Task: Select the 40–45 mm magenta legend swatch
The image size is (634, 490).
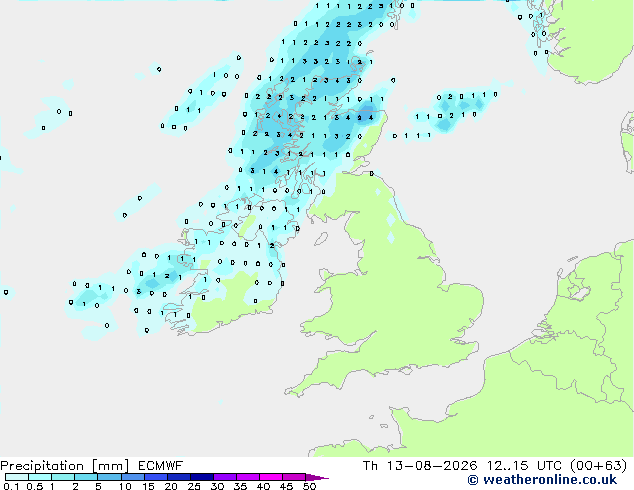Action: [x=271, y=477]
